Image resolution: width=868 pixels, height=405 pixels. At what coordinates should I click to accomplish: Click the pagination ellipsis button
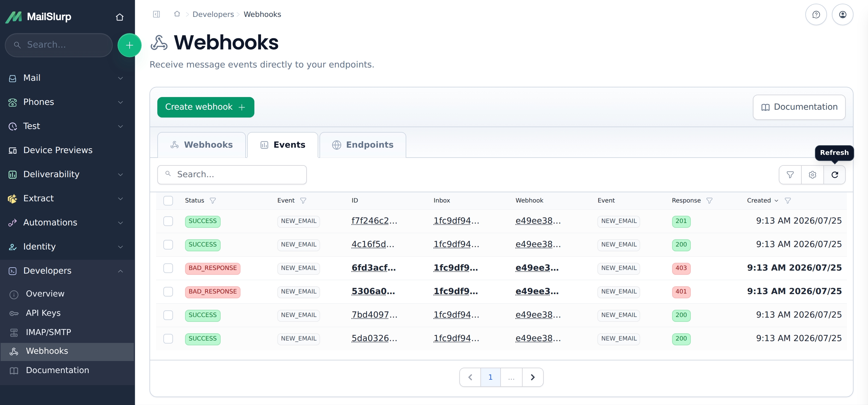point(511,377)
